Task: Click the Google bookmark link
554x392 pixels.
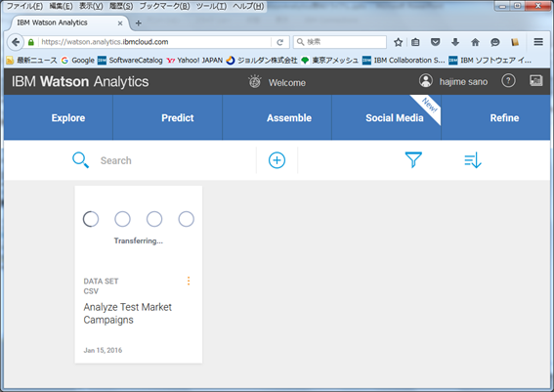Action: pos(78,61)
